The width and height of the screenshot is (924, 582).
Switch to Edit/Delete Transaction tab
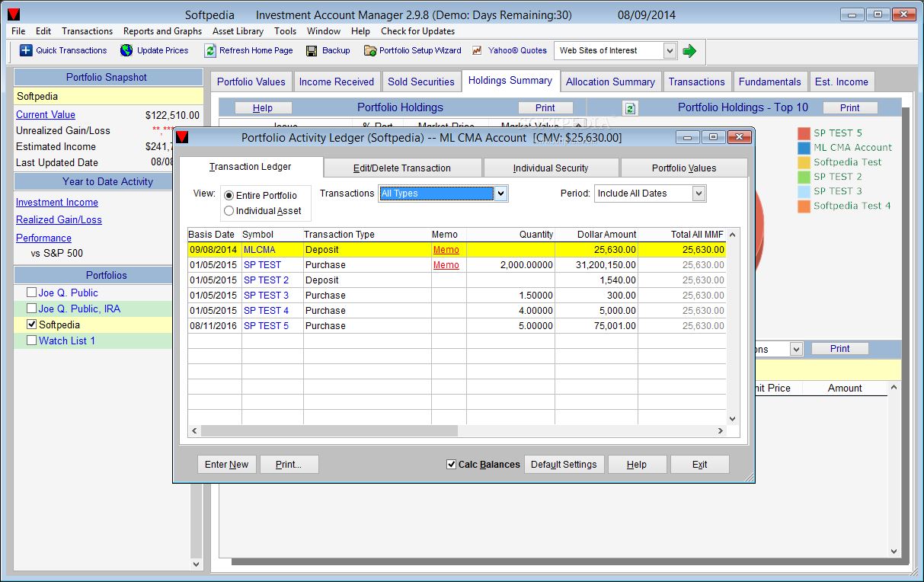pyautogui.click(x=402, y=168)
